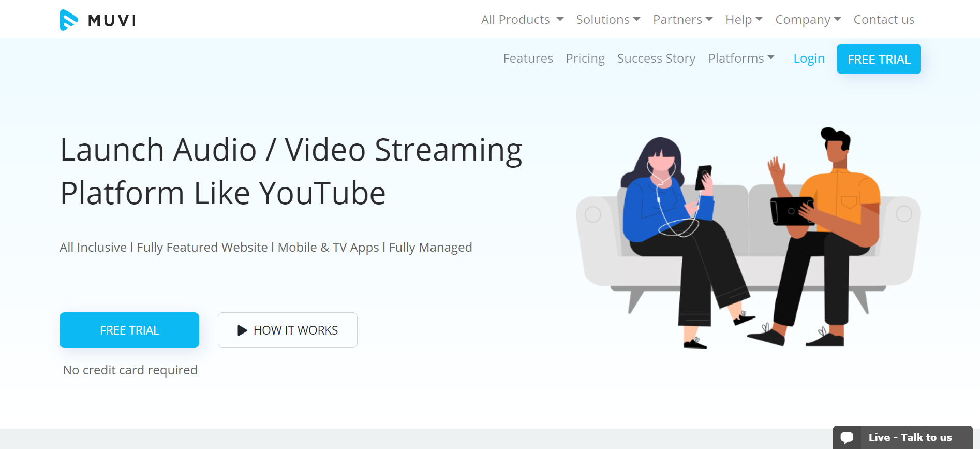Click the chat bubble icon
980x449 pixels.
[x=847, y=438]
